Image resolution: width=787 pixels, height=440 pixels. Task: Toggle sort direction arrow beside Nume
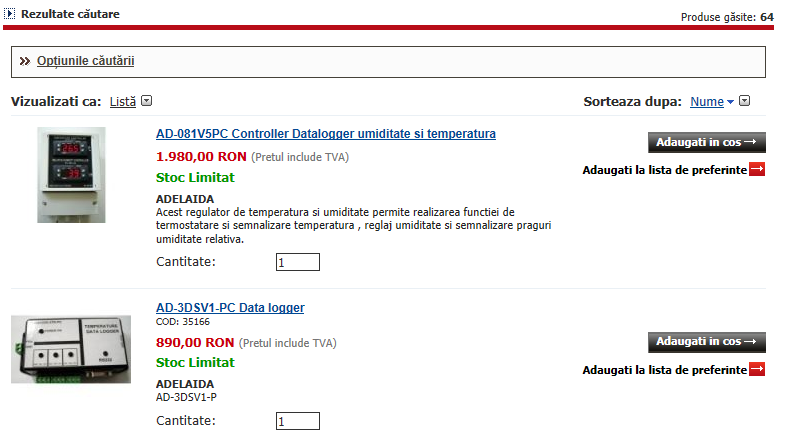point(730,102)
